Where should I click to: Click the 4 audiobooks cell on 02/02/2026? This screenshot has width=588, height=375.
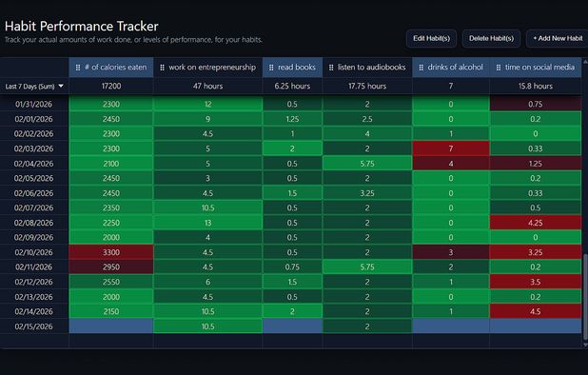coord(367,134)
